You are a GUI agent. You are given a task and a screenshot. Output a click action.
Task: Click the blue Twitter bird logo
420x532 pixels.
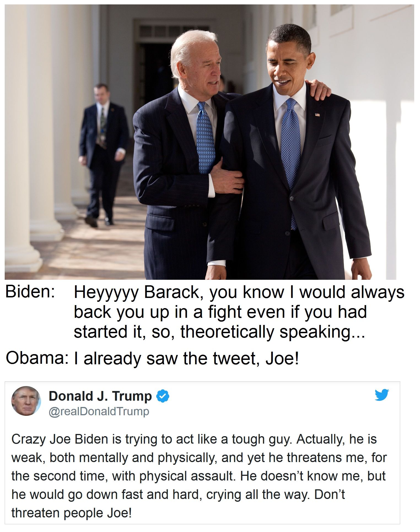[x=382, y=395]
